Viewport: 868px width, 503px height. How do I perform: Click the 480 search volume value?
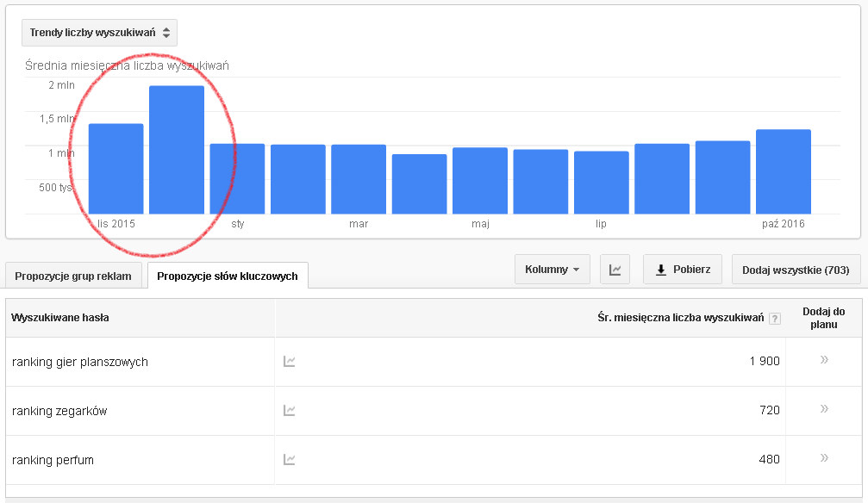pos(770,459)
